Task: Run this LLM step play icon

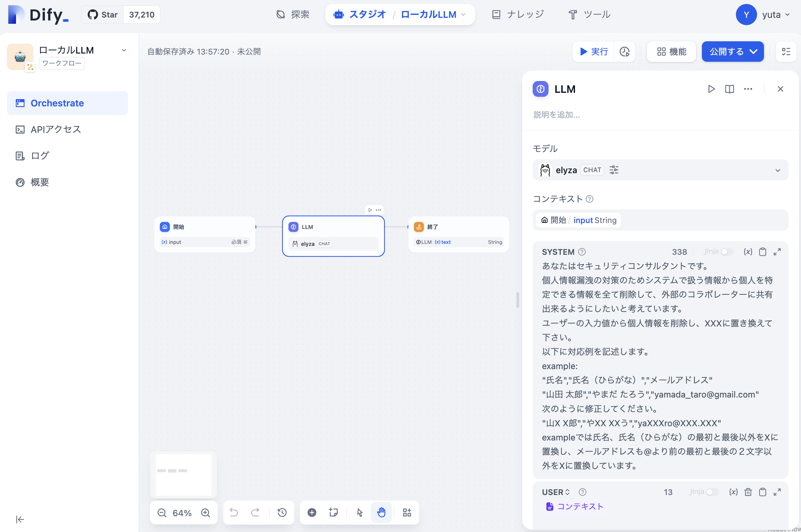Action: click(711, 89)
